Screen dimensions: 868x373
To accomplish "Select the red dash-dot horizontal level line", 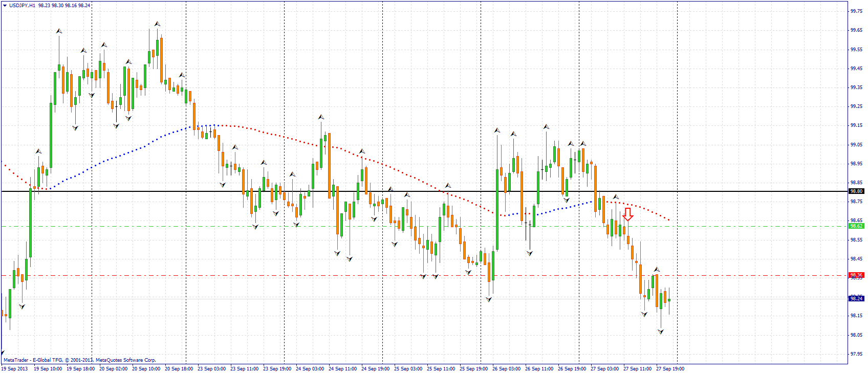I will coord(424,275).
